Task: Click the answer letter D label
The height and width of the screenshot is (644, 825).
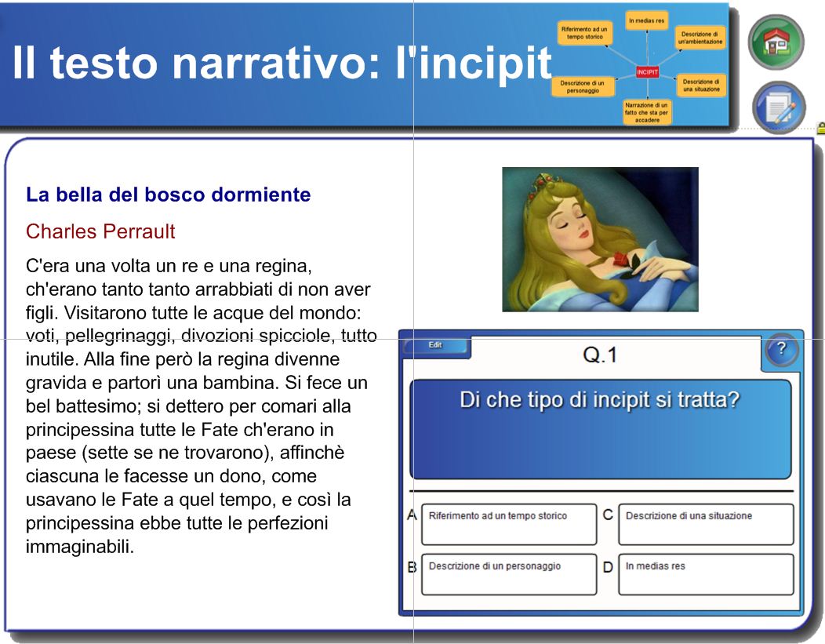Action: coord(608,567)
